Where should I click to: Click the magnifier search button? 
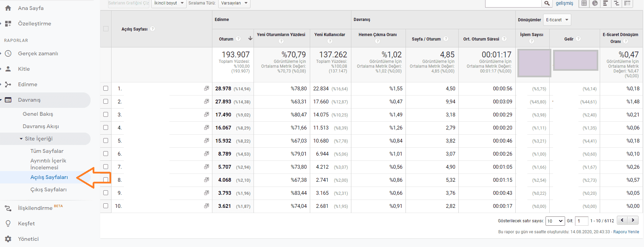(x=547, y=3)
